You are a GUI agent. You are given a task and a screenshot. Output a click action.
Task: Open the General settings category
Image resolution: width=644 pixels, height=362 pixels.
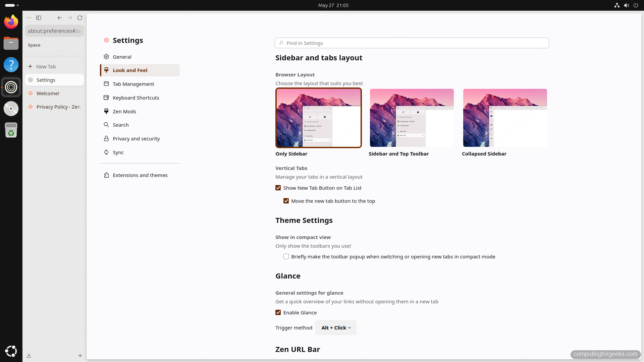pos(140,57)
